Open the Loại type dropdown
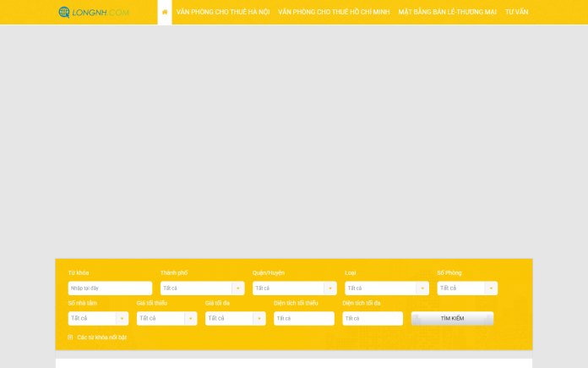The height and width of the screenshot is (368, 588). 387,288
